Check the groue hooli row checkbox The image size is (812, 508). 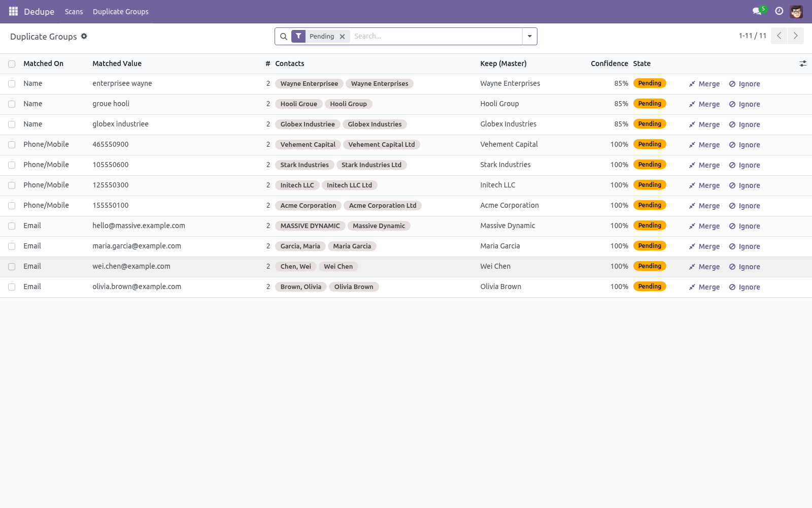(12, 104)
